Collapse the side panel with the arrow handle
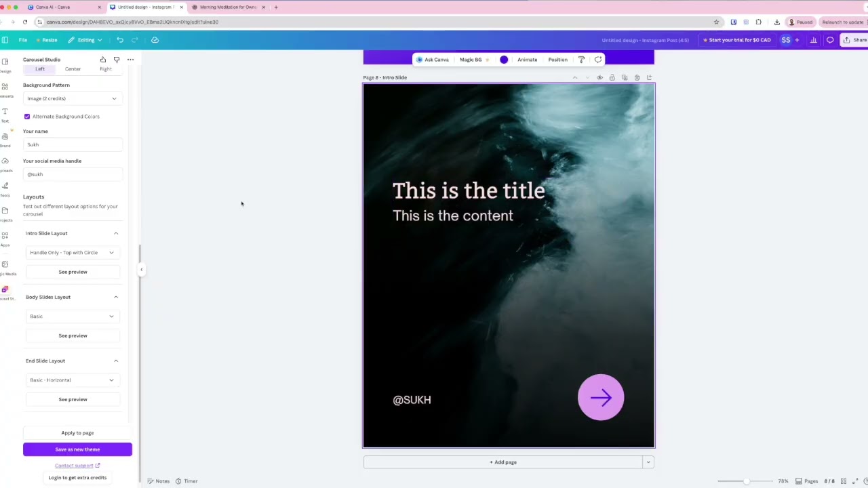This screenshot has height=488, width=868. (x=141, y=270)
